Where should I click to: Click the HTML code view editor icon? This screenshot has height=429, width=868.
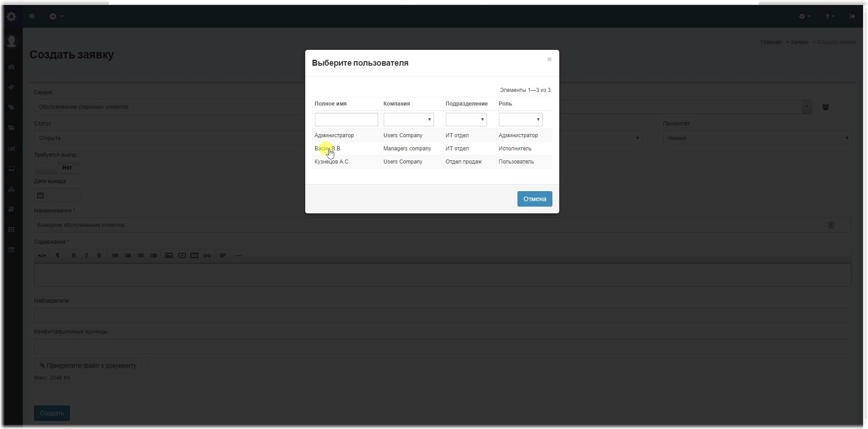tap(42, 255)
